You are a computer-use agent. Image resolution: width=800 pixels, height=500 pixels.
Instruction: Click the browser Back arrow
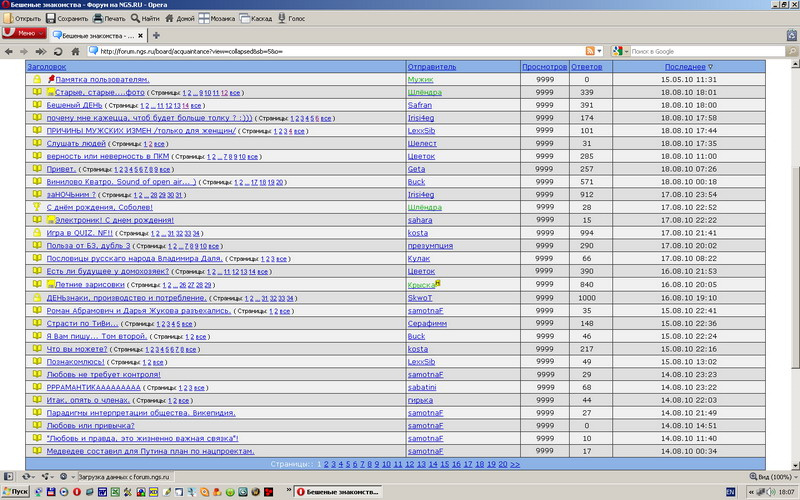(9, 51)
